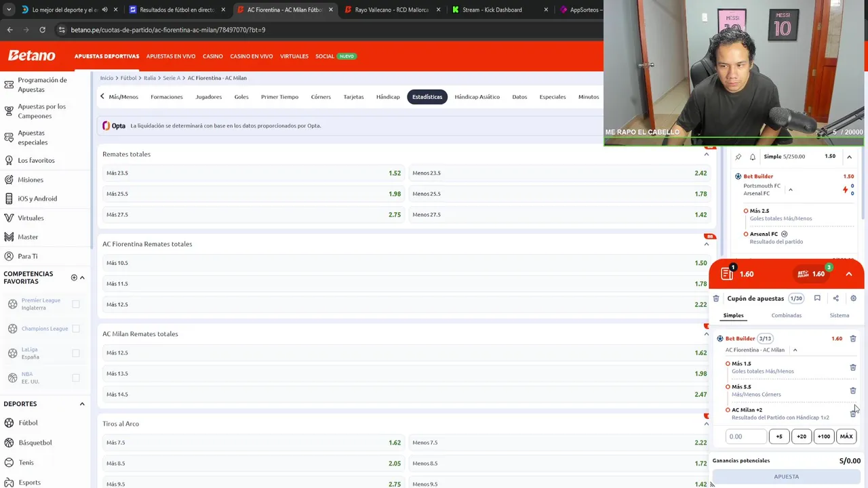Save bet slip with bookmark icon
This screenshot has height=488, width=868.
[817, 298]
